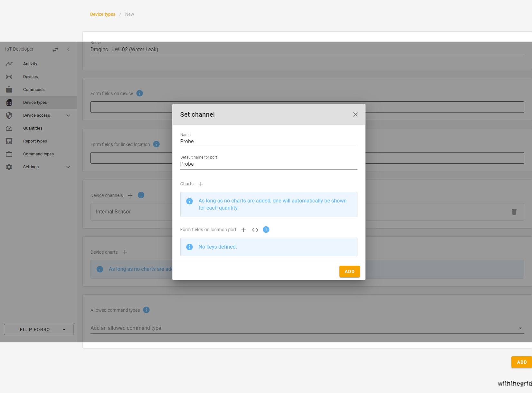
Task: Go to Quantities in the sidebar
Action: click(33, 128)
